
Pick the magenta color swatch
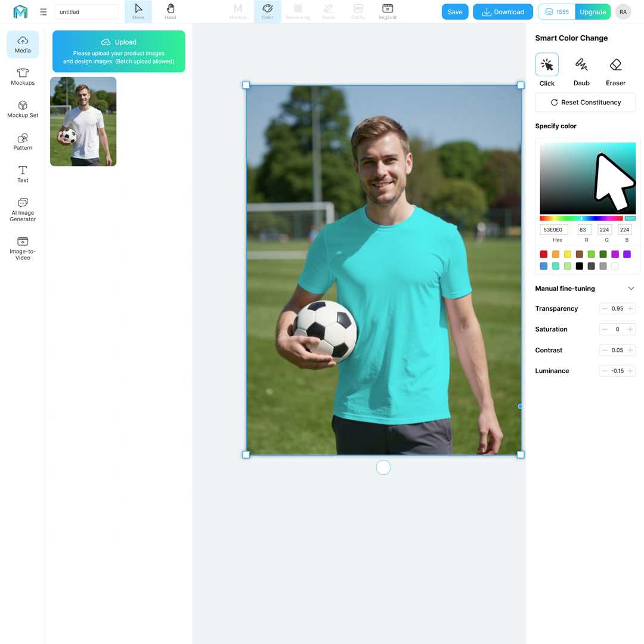pos(615,254)
